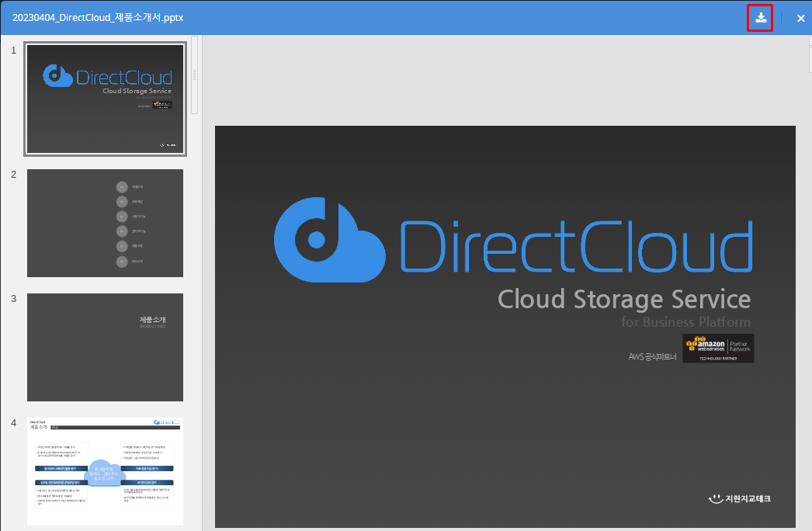Click slide number 1 label in panel
Viewport: 812px width, 531px height.
coord(13,50)
